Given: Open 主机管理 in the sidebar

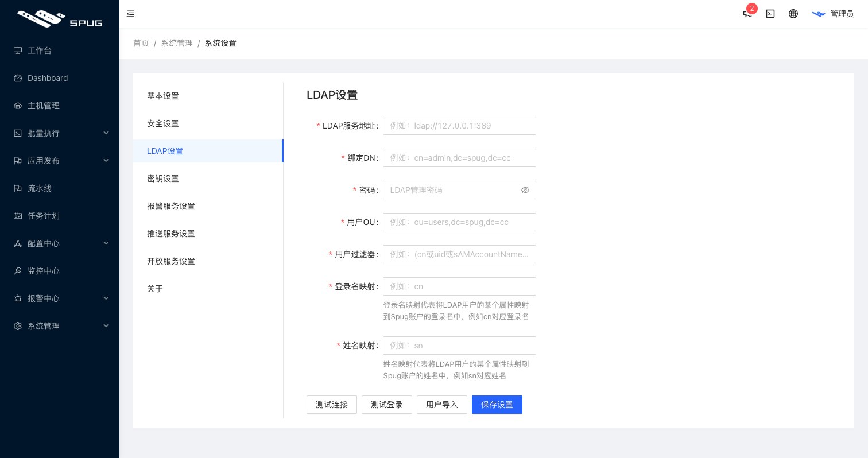Looking at the screenshot, I should pyautogui.click(x=60, y=106).
